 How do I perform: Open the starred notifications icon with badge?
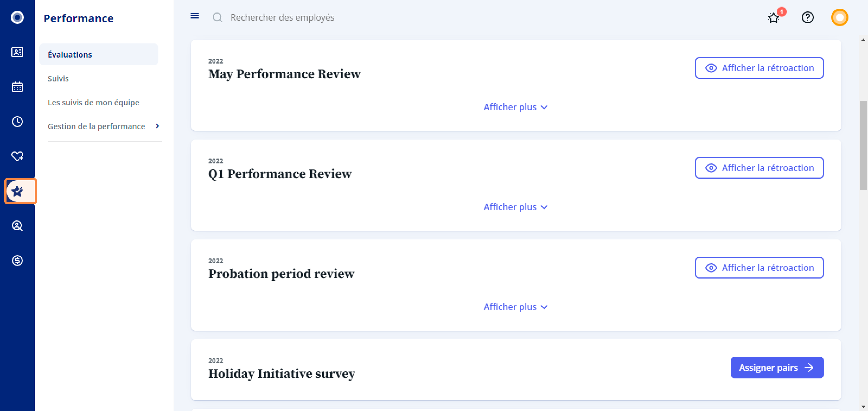click(774, 17)
